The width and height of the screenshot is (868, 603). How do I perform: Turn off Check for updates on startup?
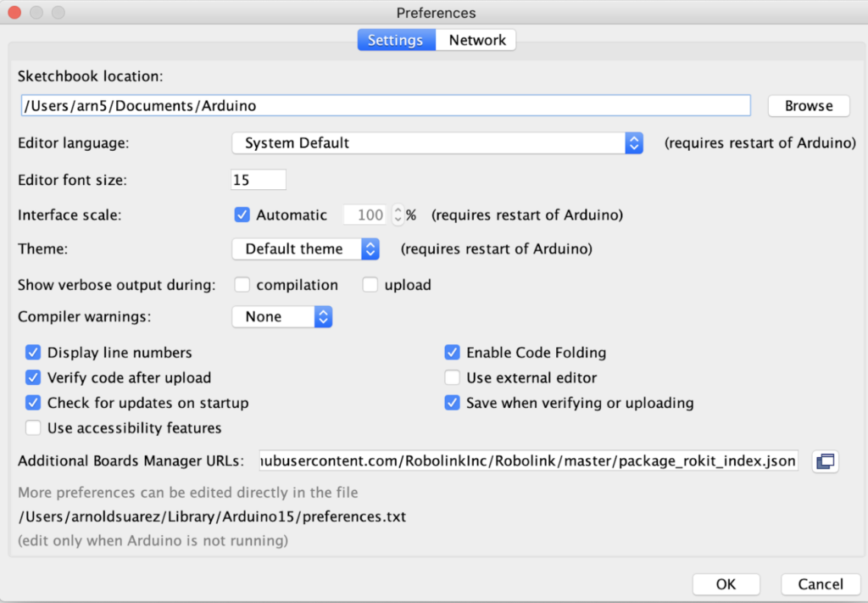click(x=33, y=403)
